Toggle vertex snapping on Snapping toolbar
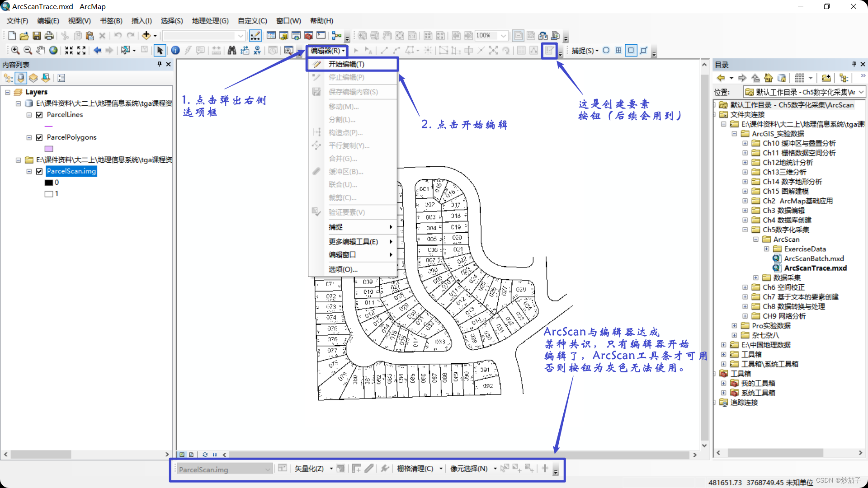 click(631, 50)
